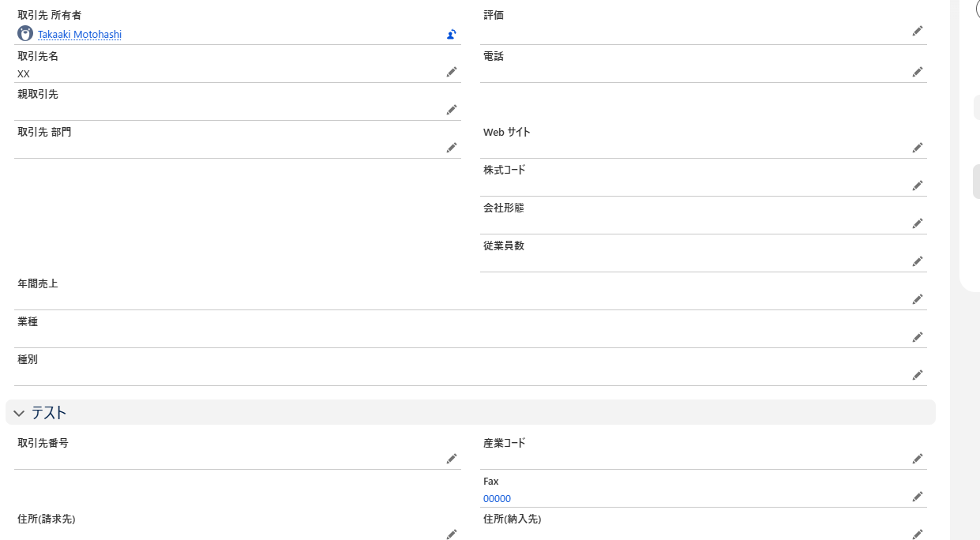
Task: Click the edit pencil for 評価
Action: 918,31
